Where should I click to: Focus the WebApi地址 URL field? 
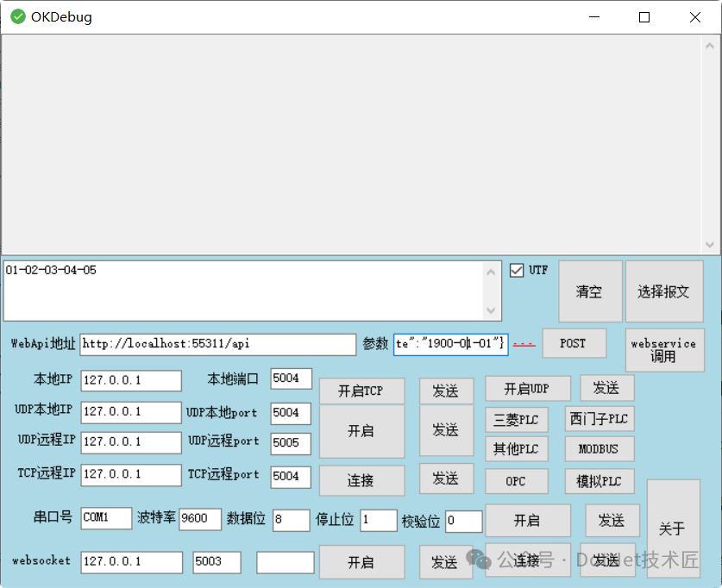point(217,344)
